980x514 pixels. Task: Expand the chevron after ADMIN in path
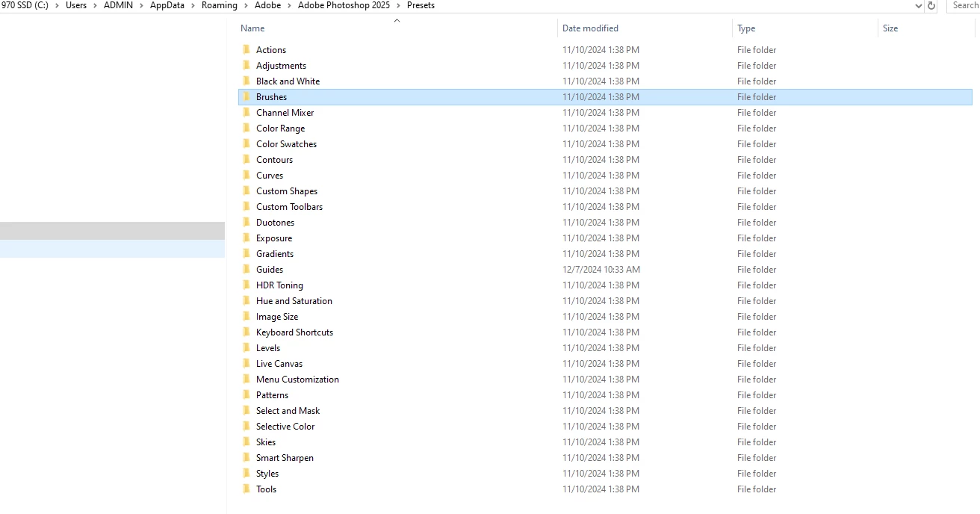point(142,5)
